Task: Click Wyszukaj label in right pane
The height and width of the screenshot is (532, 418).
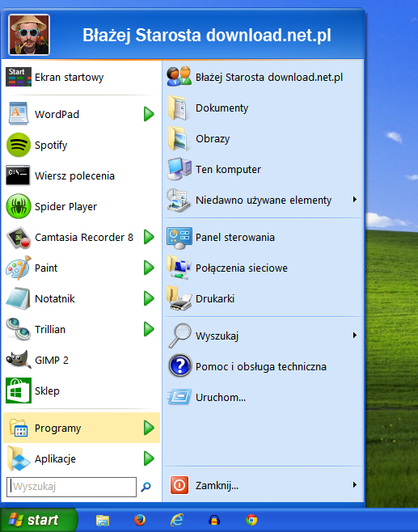Action: (217, 336)
